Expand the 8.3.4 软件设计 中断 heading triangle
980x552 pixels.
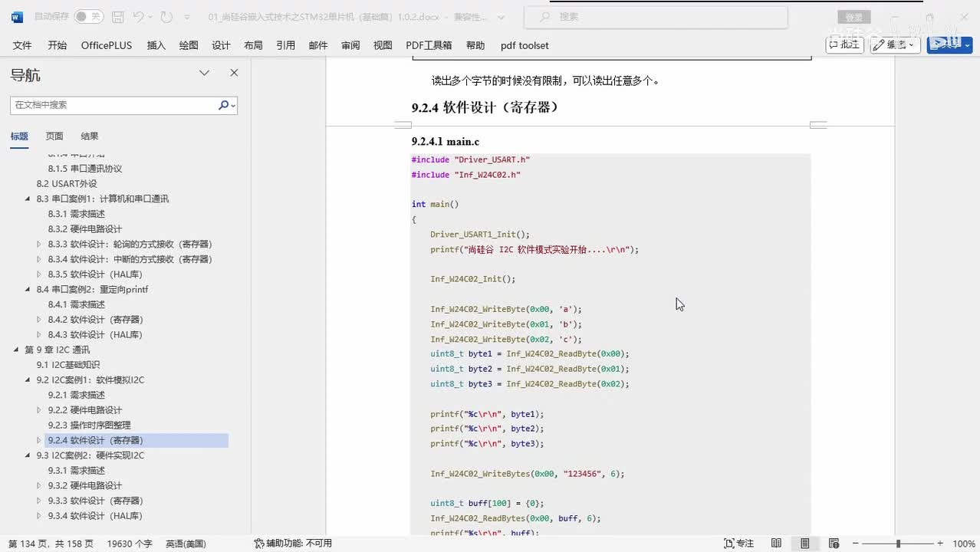click(x=40, y=259)
